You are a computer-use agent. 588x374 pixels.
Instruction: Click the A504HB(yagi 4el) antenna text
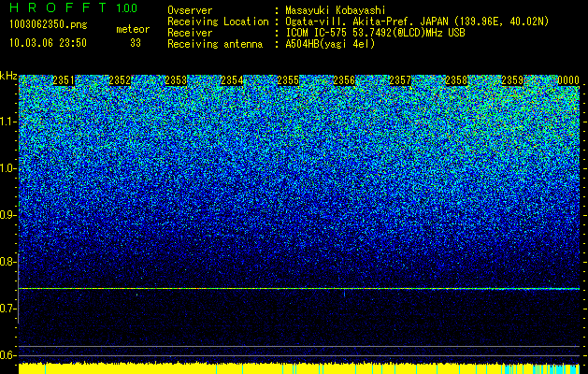330,44
